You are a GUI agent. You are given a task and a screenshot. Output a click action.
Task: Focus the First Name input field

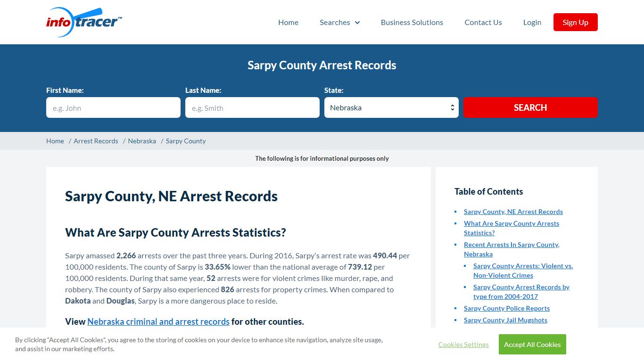click(113, 107)
